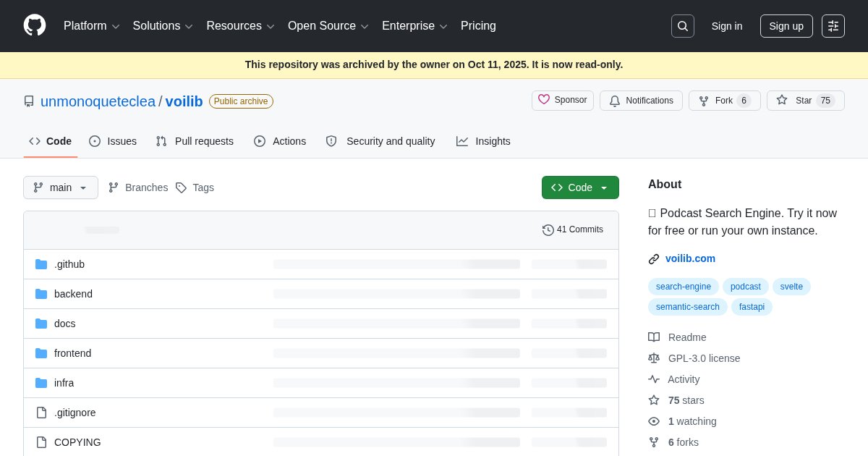Click the .gitignore file icon
Screen dimensions: 868x456
point(41,413)
